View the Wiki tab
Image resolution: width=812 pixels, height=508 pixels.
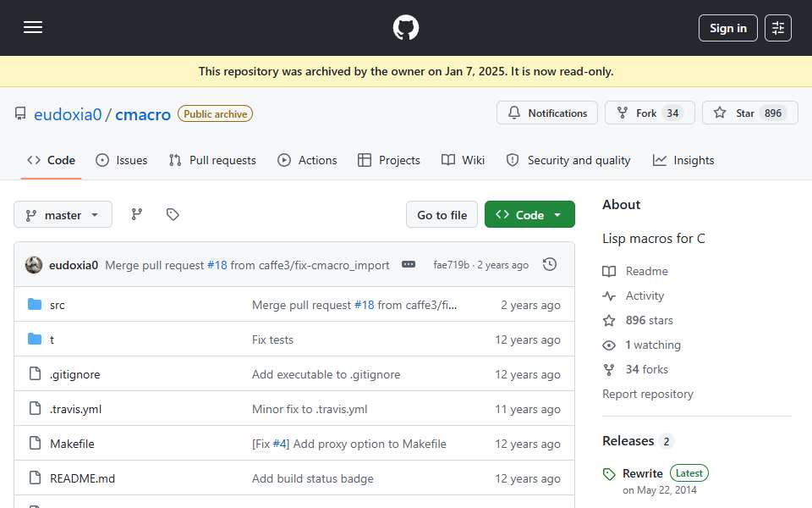(x=463, y=160)
